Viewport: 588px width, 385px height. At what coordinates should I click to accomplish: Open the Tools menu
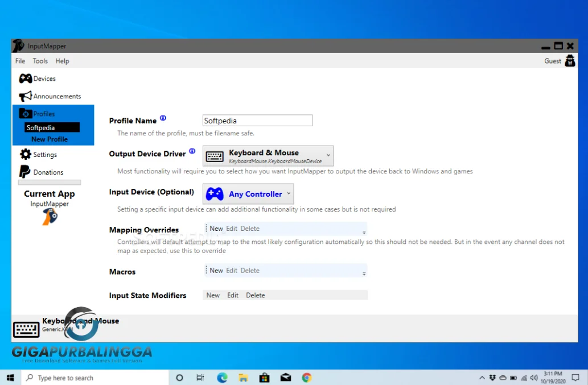(x=40, y=61)
